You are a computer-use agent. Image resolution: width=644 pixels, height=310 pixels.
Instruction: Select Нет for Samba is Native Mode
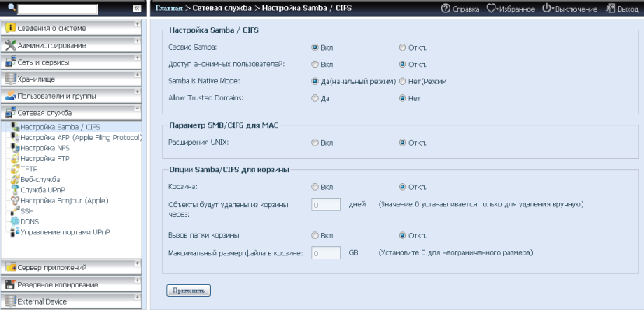[403, 82]
